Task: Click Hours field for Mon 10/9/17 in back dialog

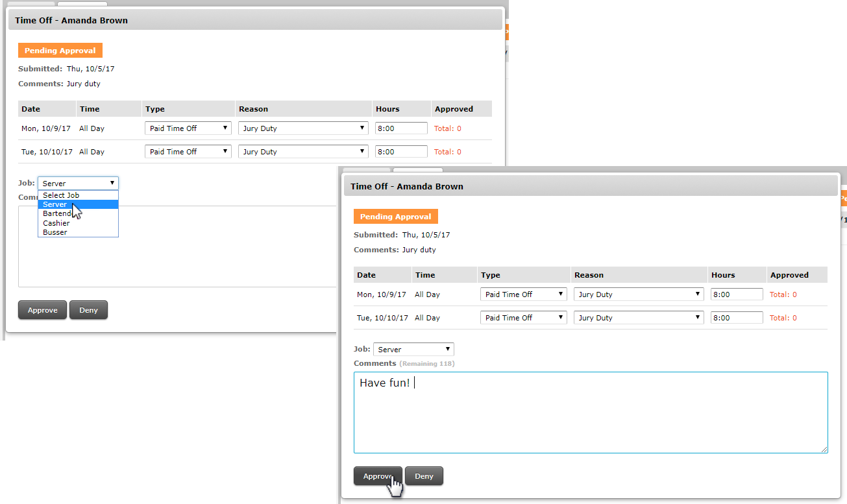Action: pos(401,128)
